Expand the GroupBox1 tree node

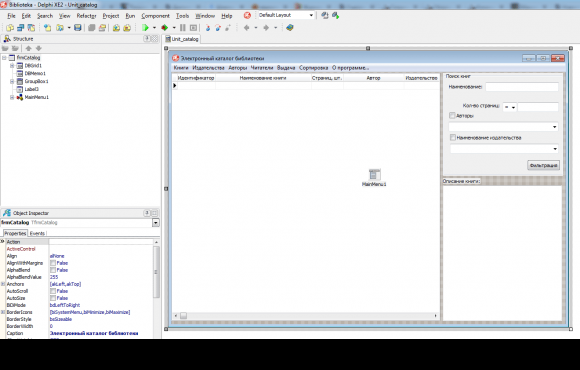pyautogui.click(x=12, y=81)
